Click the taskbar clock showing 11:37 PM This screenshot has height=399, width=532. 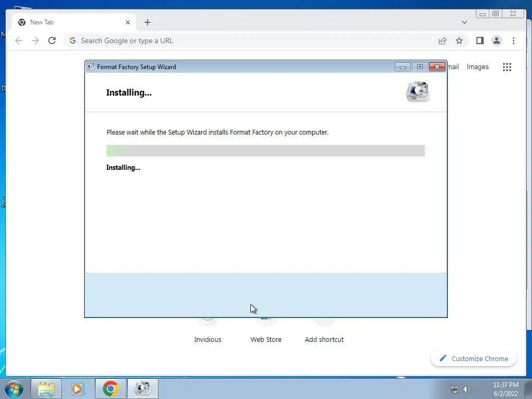506,389
